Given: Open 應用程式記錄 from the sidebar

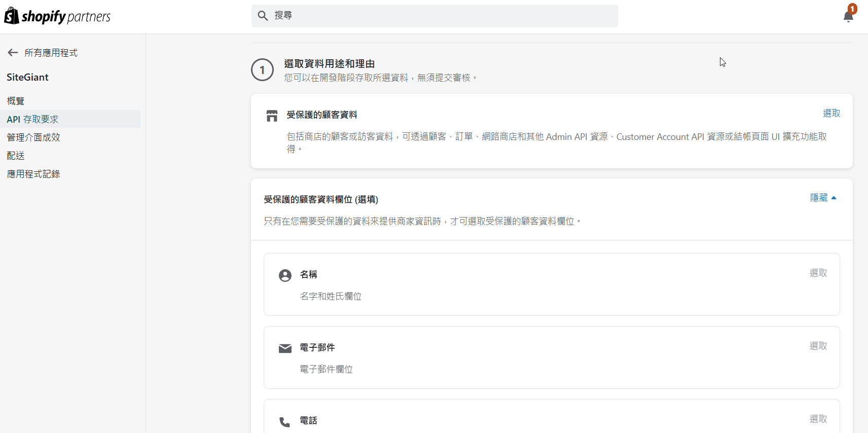Looking at the screenshot, I should 33,174.
